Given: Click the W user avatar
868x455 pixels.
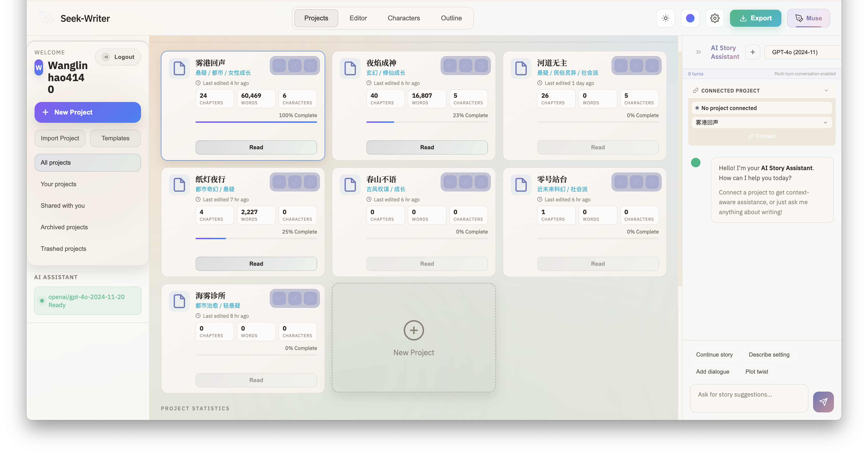Looking at the screenshot, I should (39, 68).
